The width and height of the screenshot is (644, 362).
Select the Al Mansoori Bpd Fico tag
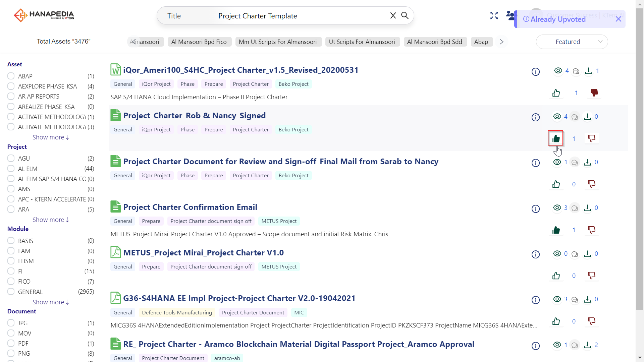click(x=199, y=42)
